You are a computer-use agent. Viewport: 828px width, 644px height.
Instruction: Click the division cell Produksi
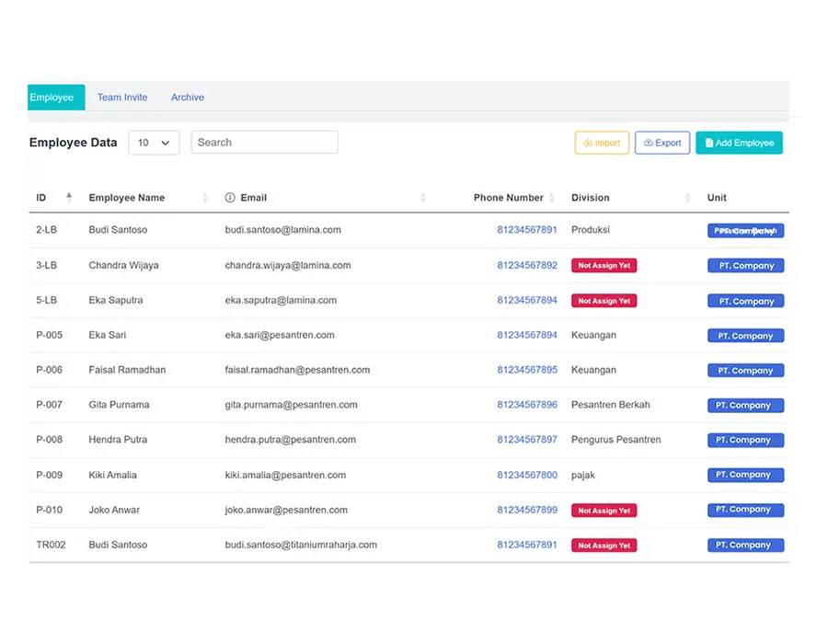(x=591, y=230)
